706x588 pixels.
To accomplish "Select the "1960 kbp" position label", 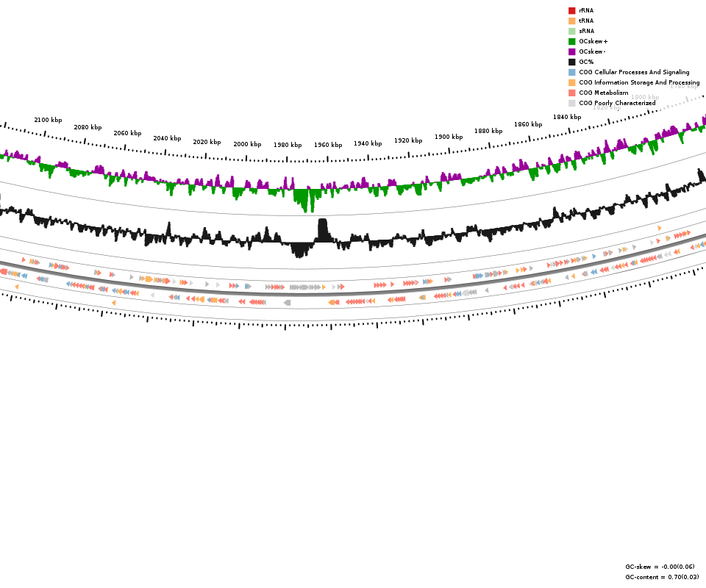I will [328, 145].
